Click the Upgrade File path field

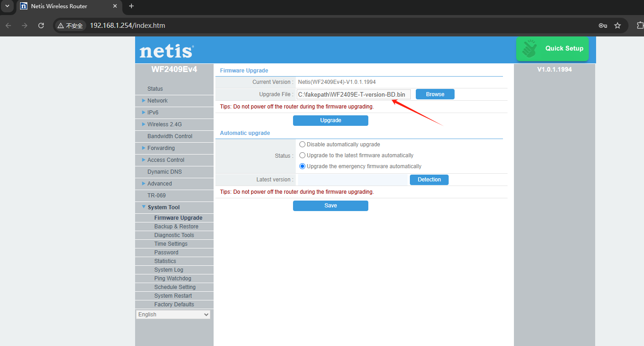point(354,94)
